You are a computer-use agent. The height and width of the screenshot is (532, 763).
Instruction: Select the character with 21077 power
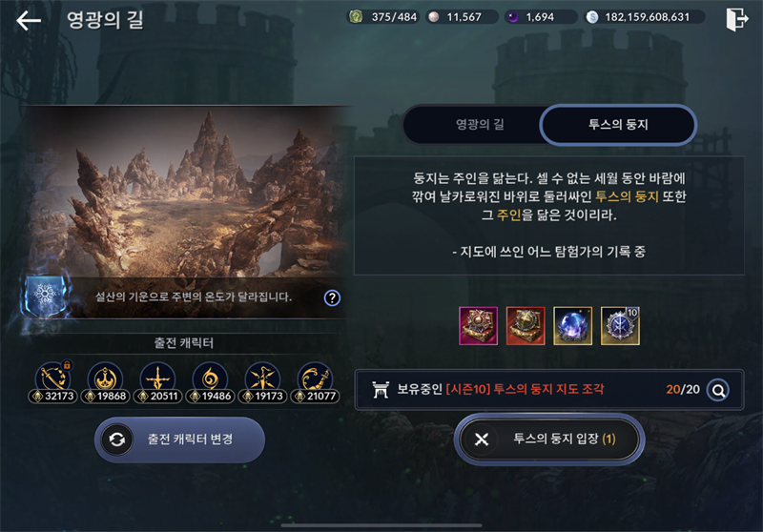click(x=316, y=383)
